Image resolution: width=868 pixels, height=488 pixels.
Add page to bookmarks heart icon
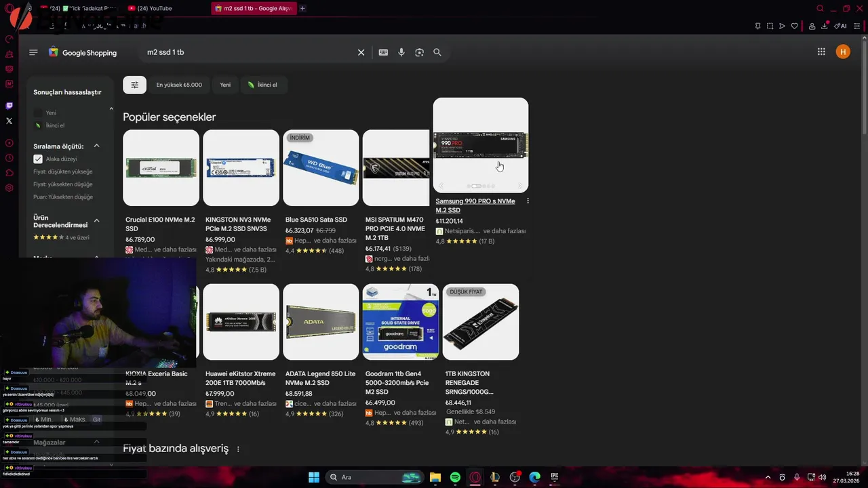click(x=795, y=26)
